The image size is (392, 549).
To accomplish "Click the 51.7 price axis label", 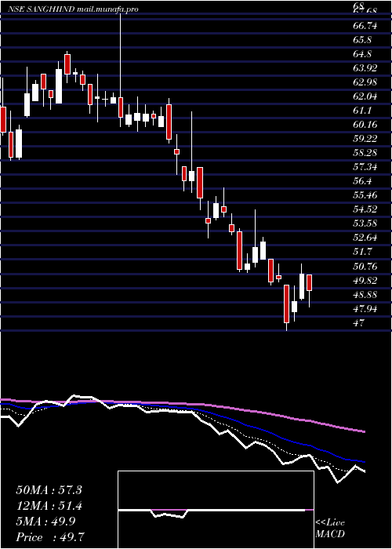I will point(362,252).
